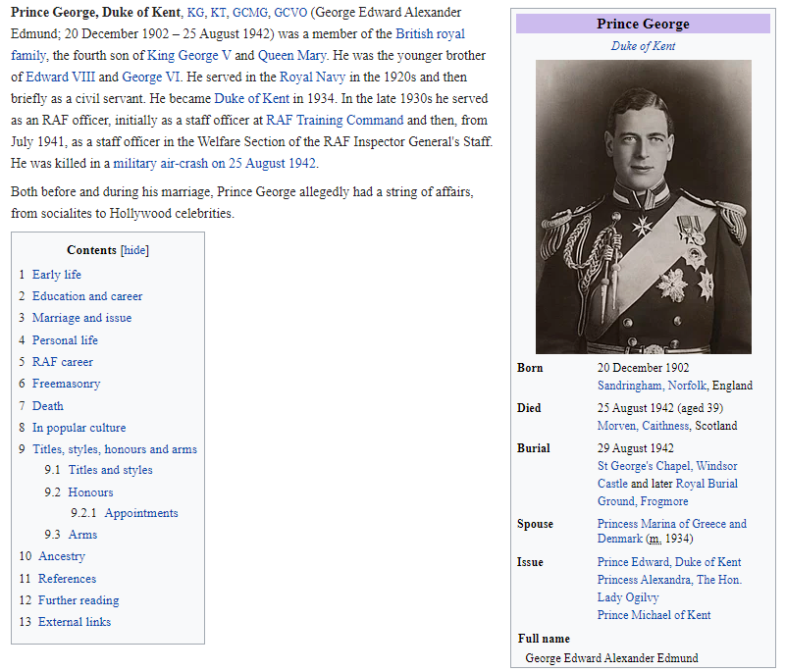Open Duke of Kent link in intro paragraph
This screenshot has height=672, width=785.
coord(252,98)
